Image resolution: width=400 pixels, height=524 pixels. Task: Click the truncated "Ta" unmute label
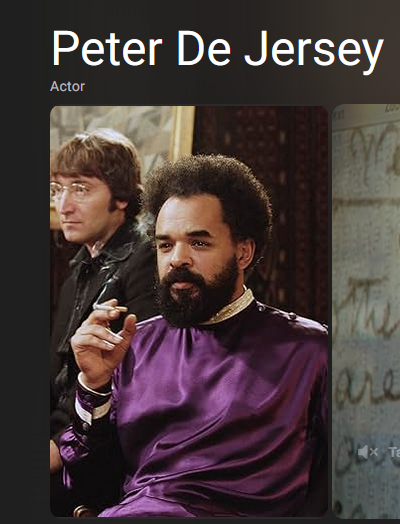[x=394, y=452]
